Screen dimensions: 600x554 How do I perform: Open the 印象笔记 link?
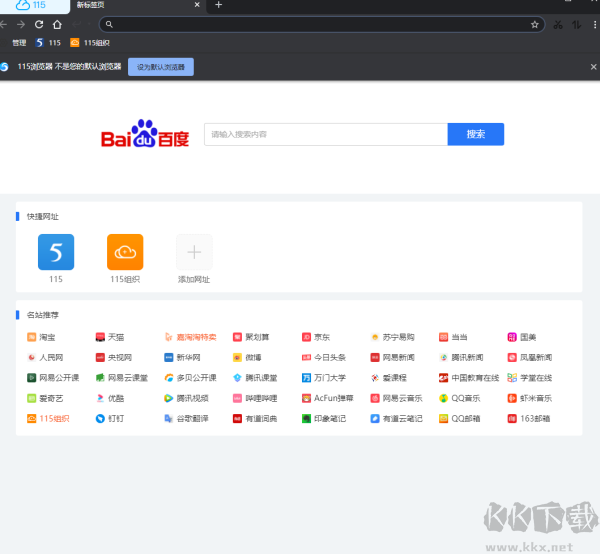click(x=324, y=419)
